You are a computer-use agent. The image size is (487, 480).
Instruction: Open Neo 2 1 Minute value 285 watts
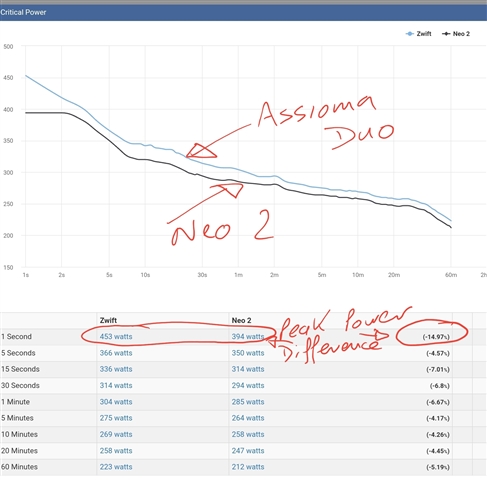pos(248,402)
